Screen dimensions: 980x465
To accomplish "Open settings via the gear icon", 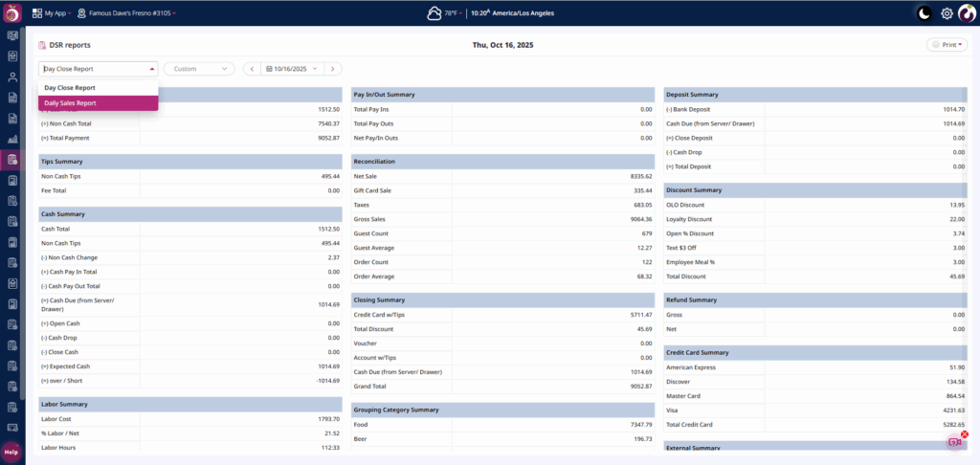I will pos(947,13).
